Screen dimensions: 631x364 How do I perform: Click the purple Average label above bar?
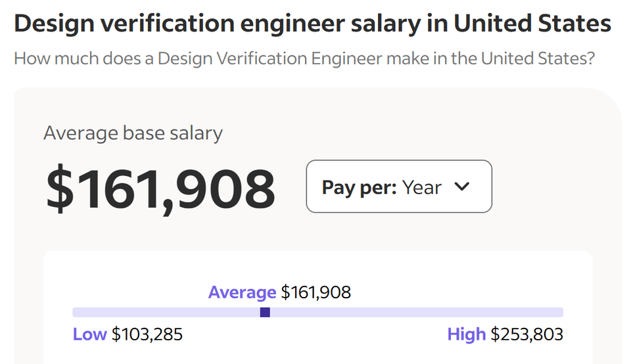point(242,292)
